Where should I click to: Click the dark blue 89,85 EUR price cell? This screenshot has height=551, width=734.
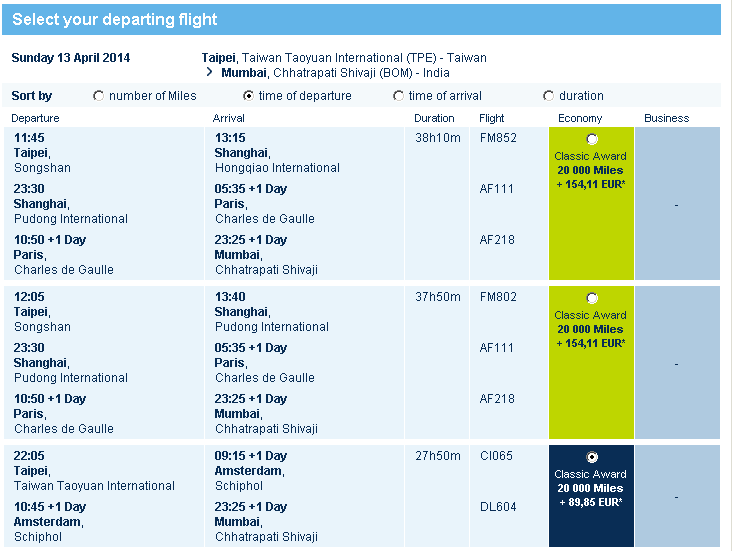(591, 502)
